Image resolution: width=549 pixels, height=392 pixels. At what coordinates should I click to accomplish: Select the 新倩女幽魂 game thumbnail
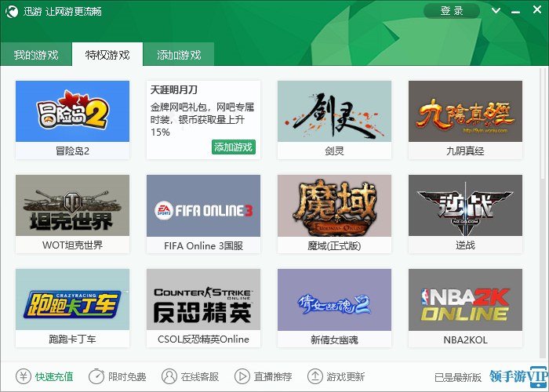[x=334, y=299]
